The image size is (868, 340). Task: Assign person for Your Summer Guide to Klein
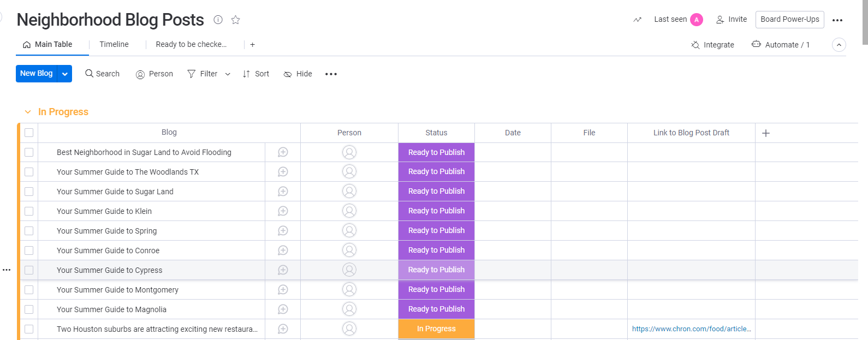point(349,211)
